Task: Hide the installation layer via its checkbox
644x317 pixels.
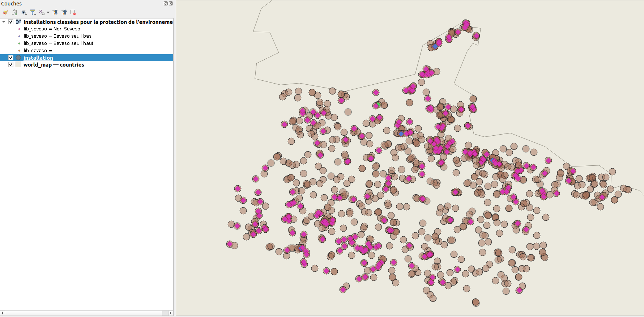Action: pyautogui.click(x=11, y=58)
